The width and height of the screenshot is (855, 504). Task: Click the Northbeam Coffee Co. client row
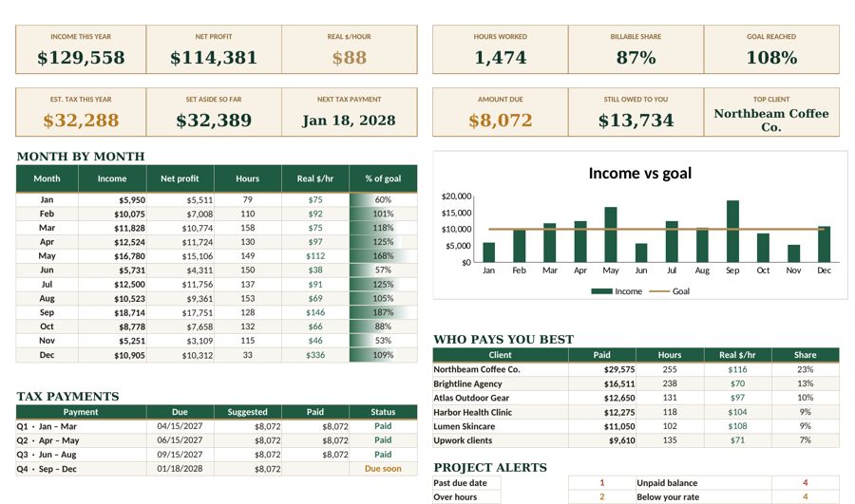(636, 369)
